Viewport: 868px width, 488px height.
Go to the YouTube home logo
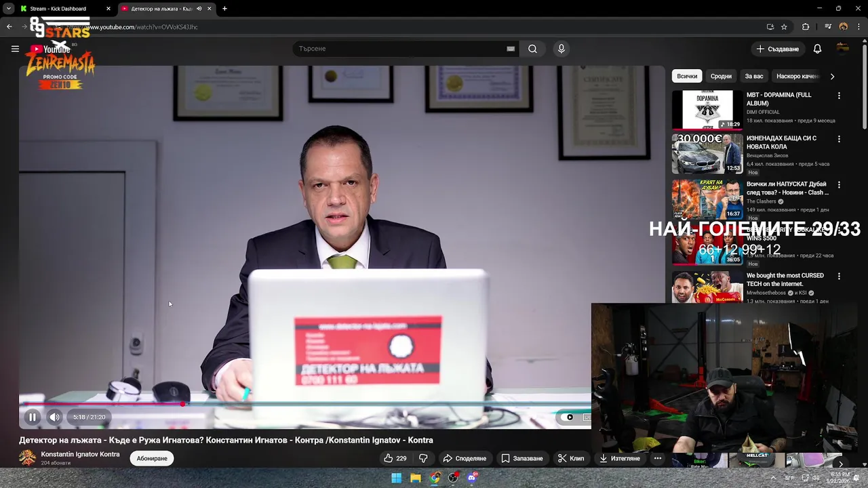(50, 49)
